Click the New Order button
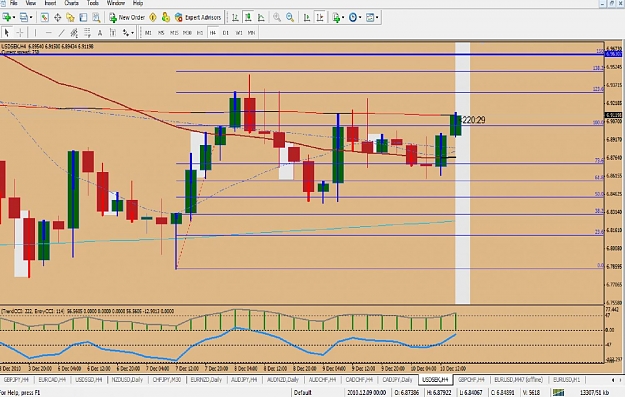625x397 pixels. 127,17
